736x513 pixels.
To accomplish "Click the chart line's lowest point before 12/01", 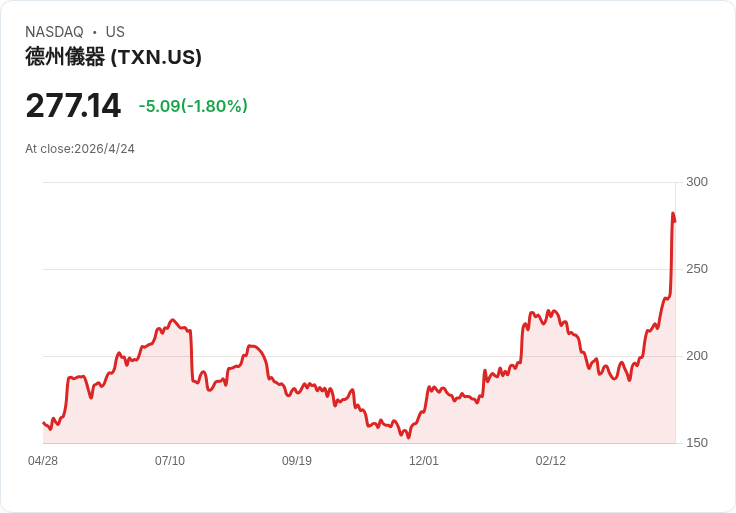I will [408, 437].
